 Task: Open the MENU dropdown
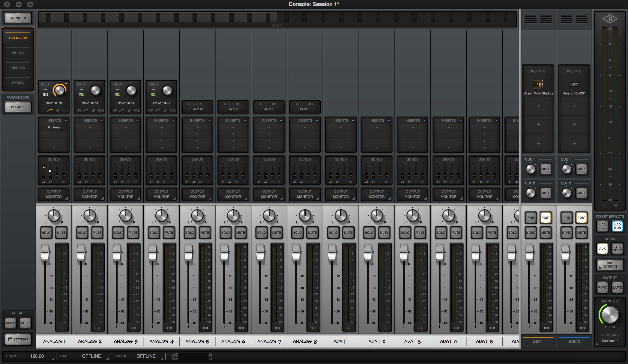(18, 18)
